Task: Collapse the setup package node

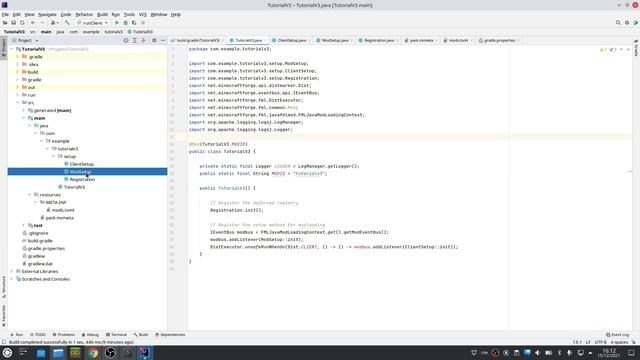Action: [x=53, y=156]
